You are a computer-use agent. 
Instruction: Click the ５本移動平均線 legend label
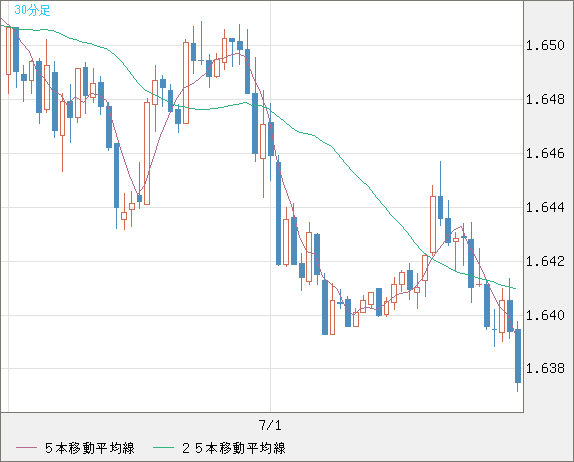[90, 448]
